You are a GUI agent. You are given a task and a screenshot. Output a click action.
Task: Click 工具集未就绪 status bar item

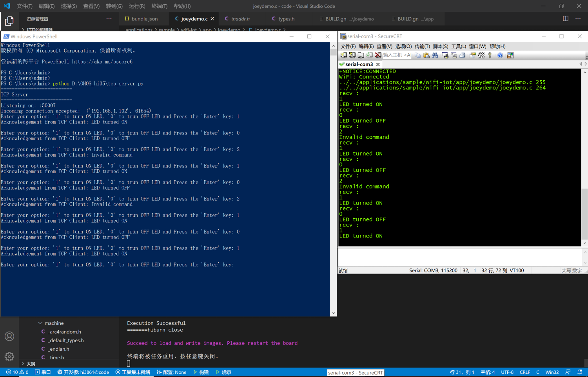pyautogui.click(x=133, y=372)
